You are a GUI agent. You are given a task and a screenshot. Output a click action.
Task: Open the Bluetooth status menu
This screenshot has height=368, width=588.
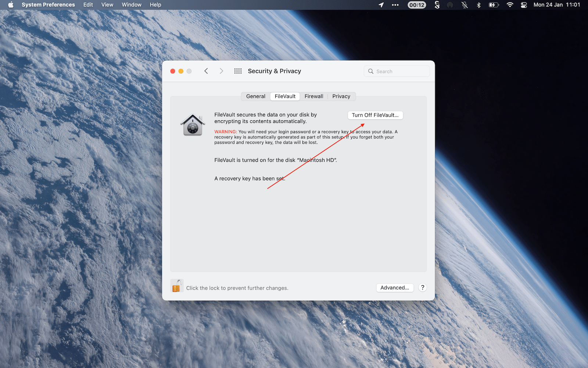(478, 5)
